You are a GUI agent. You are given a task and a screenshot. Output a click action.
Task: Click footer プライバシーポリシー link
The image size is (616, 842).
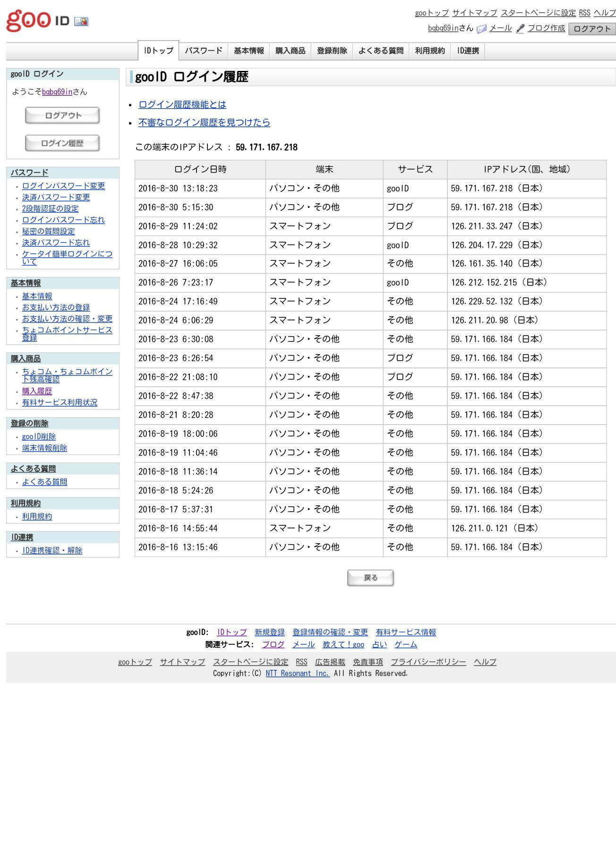[x=428, y=662]
